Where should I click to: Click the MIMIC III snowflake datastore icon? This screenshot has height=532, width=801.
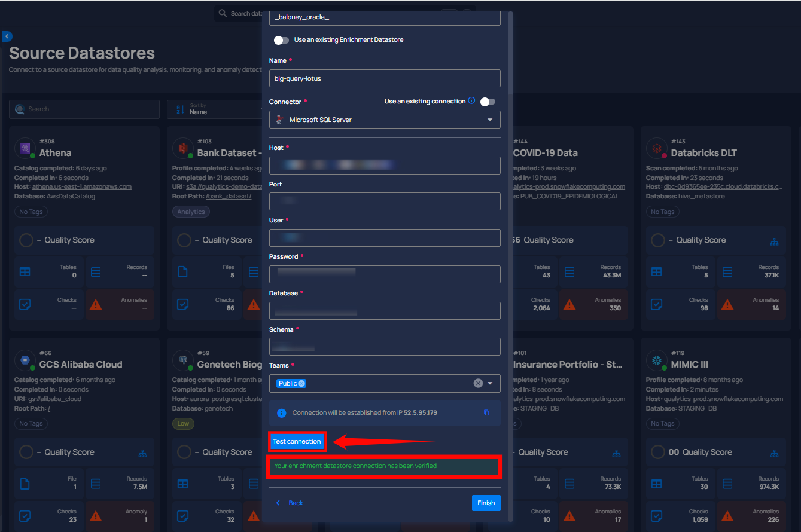[656, 360]
